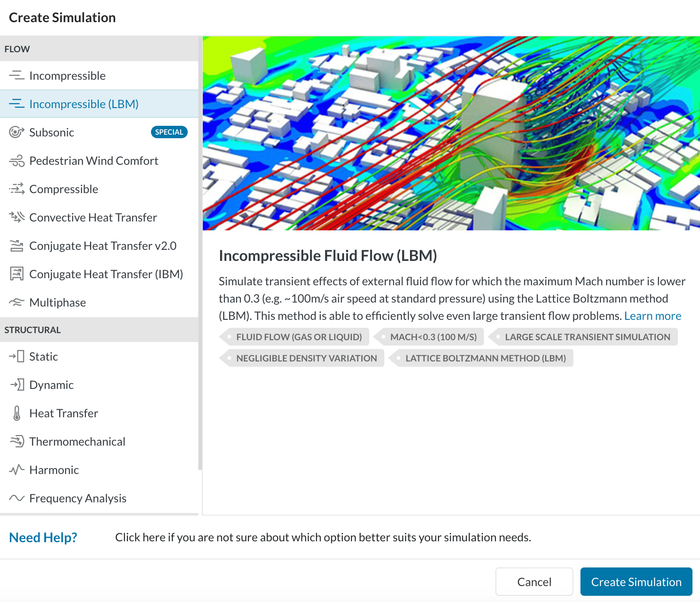This screenshot has height=602, width=700.
Task: Click the MACH<0.3 (100 M/S) tag
Action: pyautogui.click(x=429, y=337)
